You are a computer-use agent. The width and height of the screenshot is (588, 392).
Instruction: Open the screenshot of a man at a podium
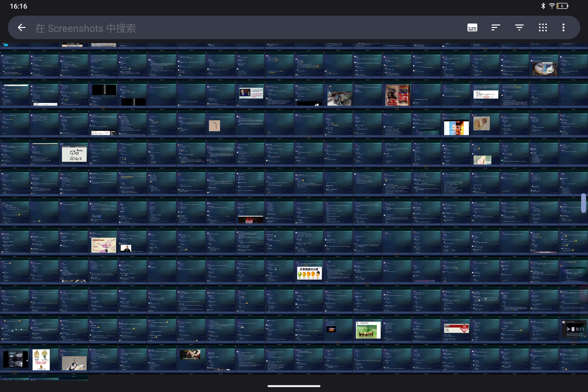[x=250, y=95]
